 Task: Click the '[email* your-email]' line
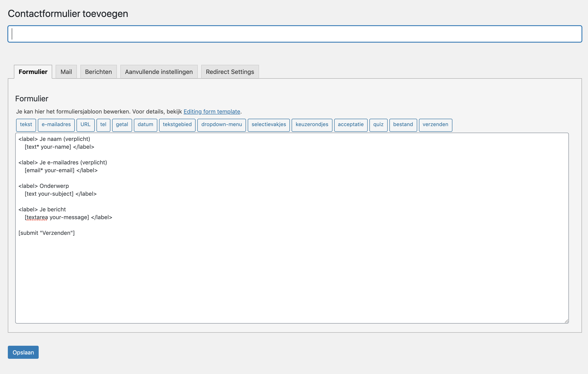[61, 170]
